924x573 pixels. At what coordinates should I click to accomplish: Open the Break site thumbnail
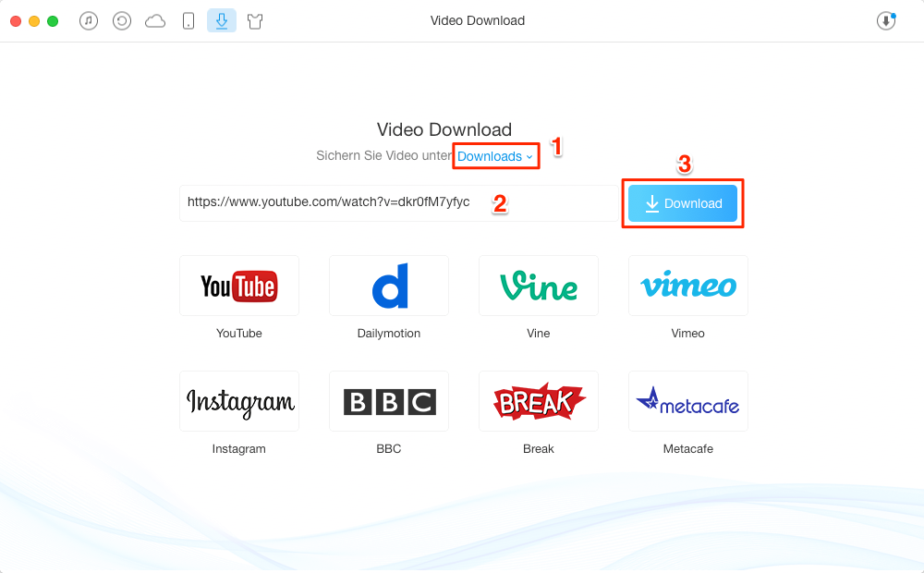coord(539,401)
